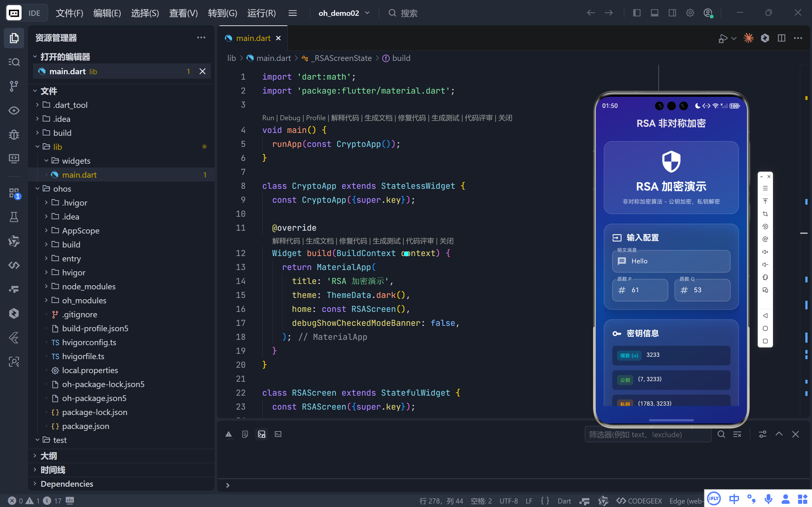This screenshot has height=507, width=812.
Task: Click the 解释代码 link above void main
Action: coord(344,118)
